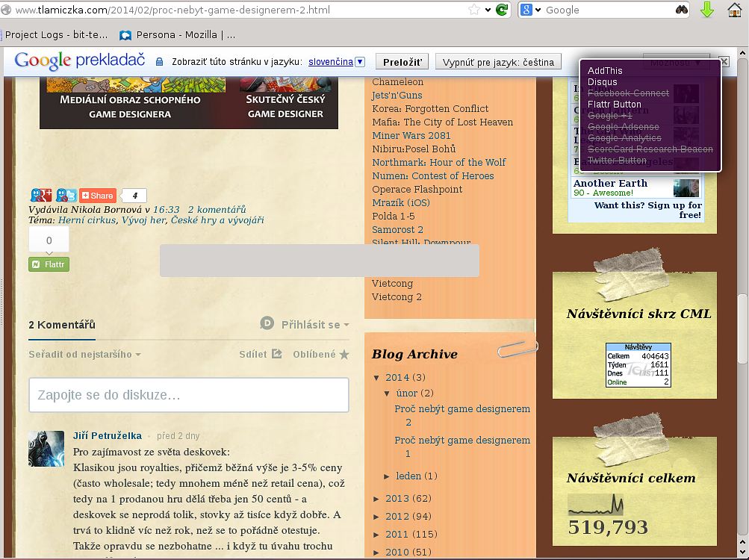
Task: Toggle Google Analytics blocking in Ghostery list
Action: click(624, 138)
